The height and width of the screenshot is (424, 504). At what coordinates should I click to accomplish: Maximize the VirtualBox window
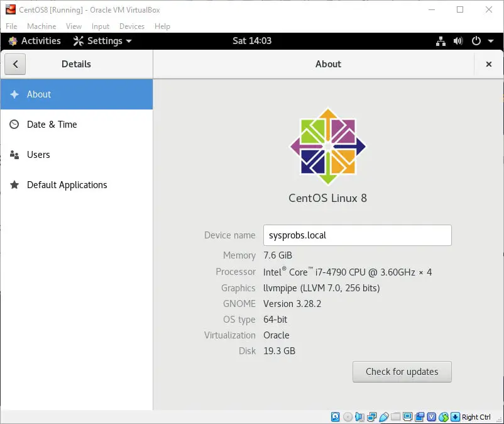point(460,9)
